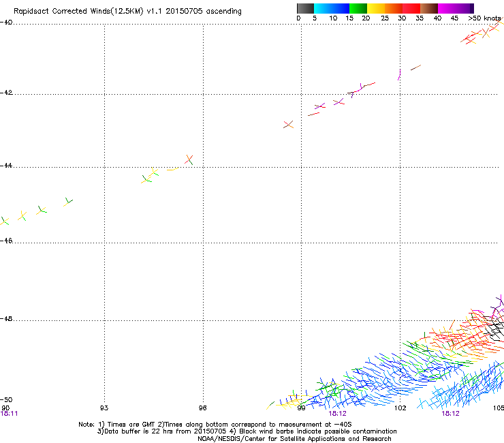Click the dark purple 45-50 legend segment

464,8
